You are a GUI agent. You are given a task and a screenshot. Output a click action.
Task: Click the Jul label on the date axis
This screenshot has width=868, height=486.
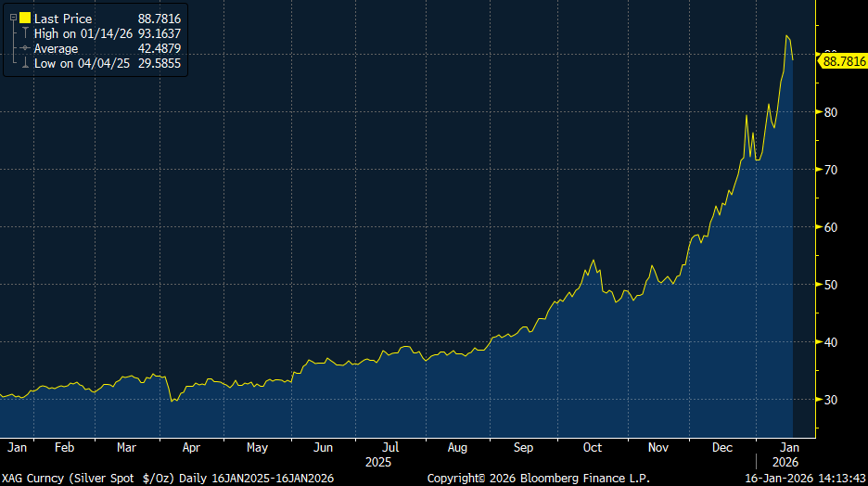tap(390, 447)
